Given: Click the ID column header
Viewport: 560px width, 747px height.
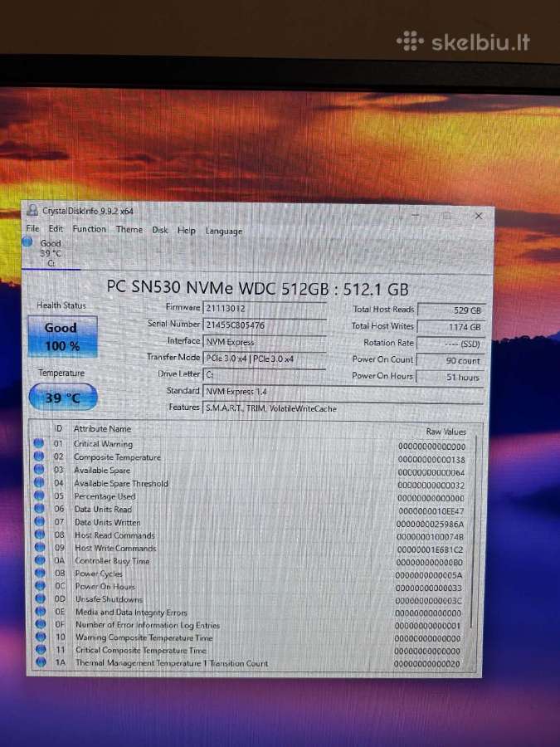Looking at the screenshot, I should click(58, 429).
